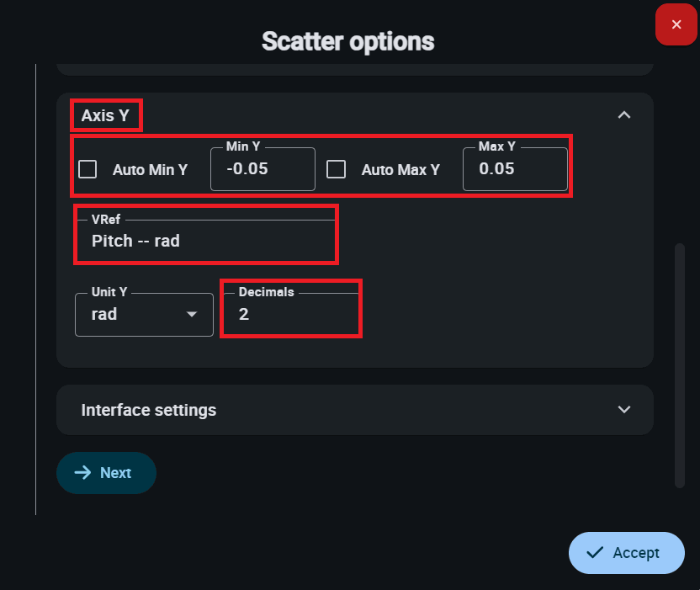Open the Interface settings section title
Screen dimensions: 700x590
point(149,410)
